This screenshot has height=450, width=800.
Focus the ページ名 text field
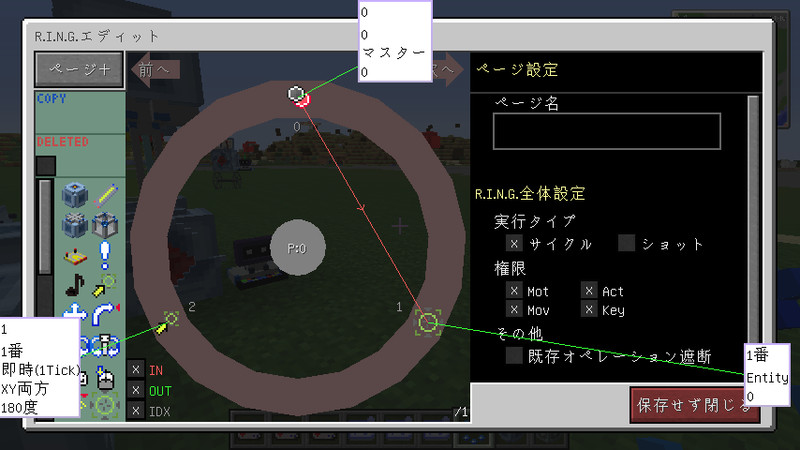pos(607,131)
